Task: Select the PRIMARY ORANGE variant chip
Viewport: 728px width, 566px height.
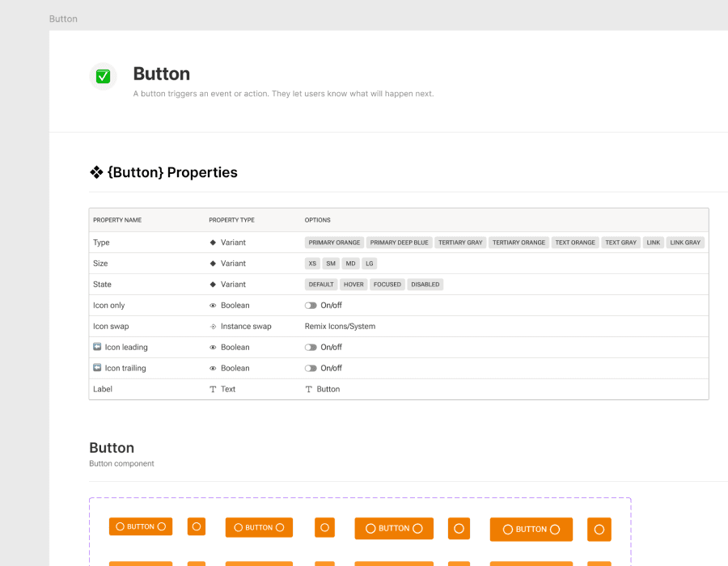Action: pyautogui.click(x=333, y=242)
